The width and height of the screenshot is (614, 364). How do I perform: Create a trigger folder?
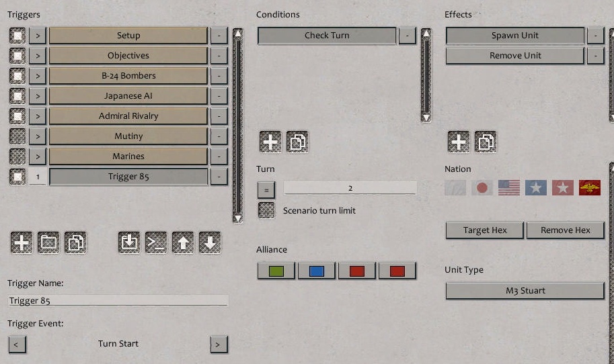pyautogui.click(x=48, y=243)
